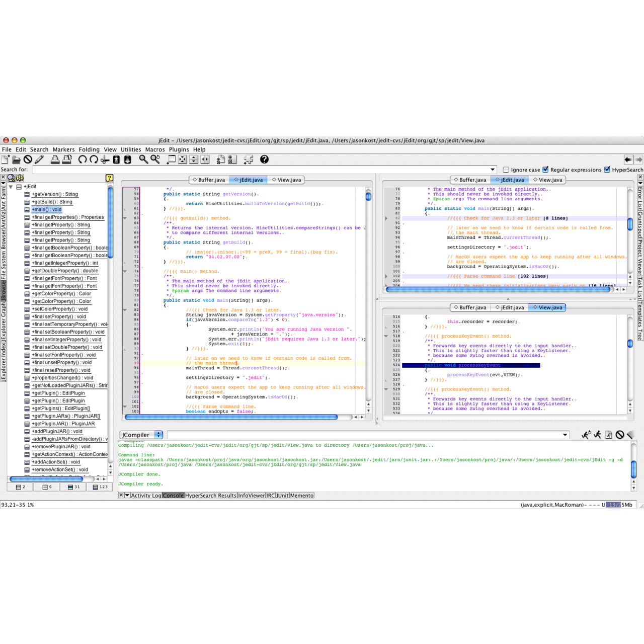Toggle the HyperSearch checkbox
The image size is (644, 644).
click(x=607, y=170)
